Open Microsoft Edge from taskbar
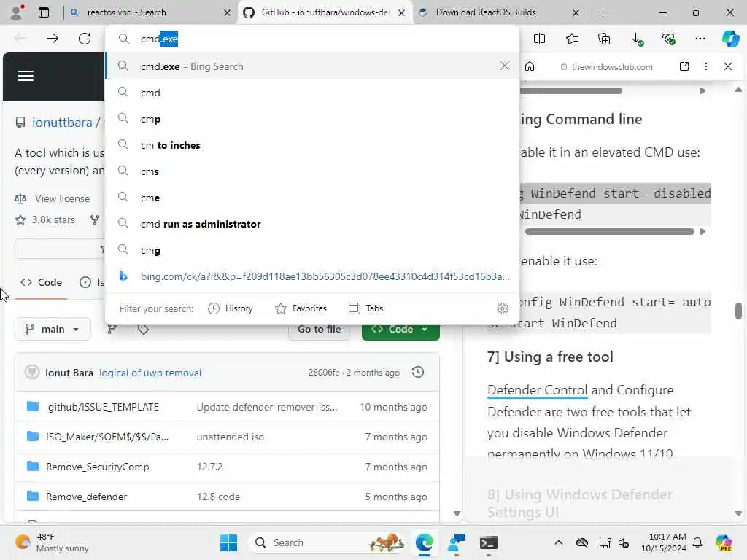 (424, 542)
